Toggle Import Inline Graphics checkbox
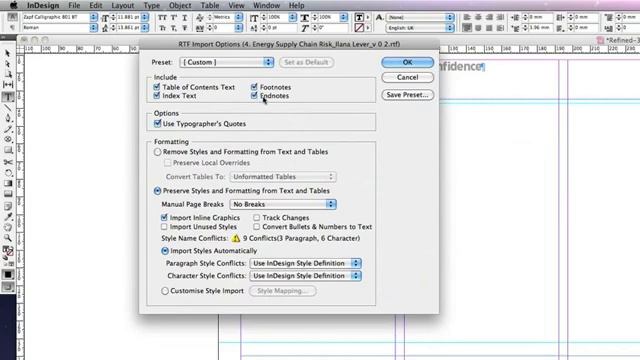The image size is (640, 360). click(x=164, y=218)
